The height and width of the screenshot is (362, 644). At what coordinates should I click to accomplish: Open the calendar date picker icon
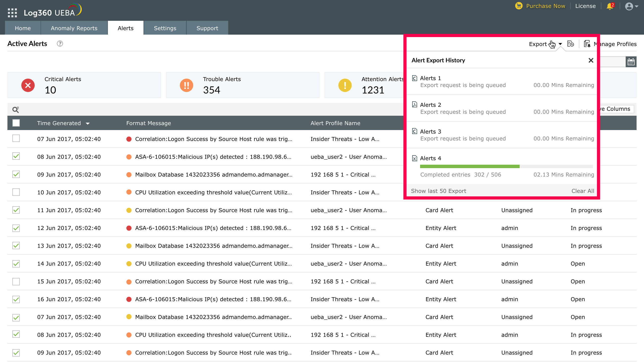pos(631,62)
